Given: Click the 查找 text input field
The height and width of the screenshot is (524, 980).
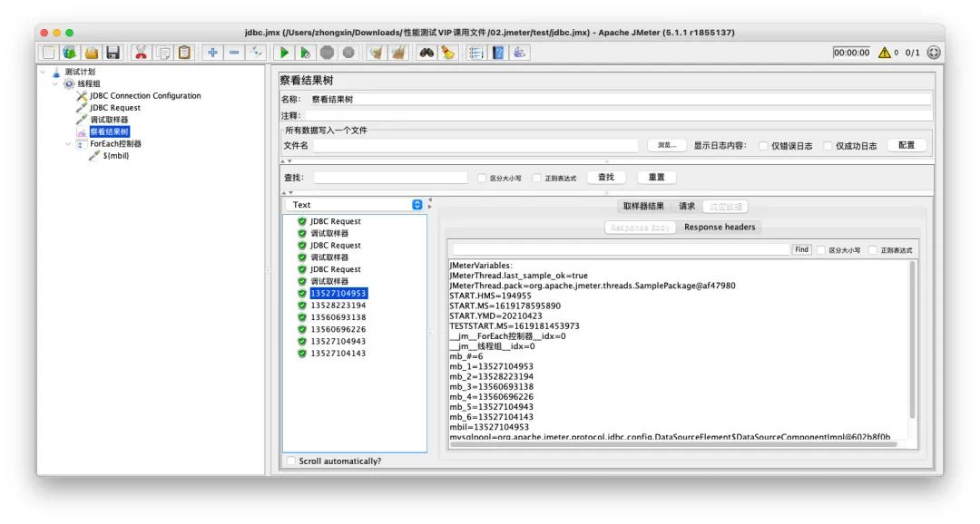Looking at the screenshot, I should [390, 178].
